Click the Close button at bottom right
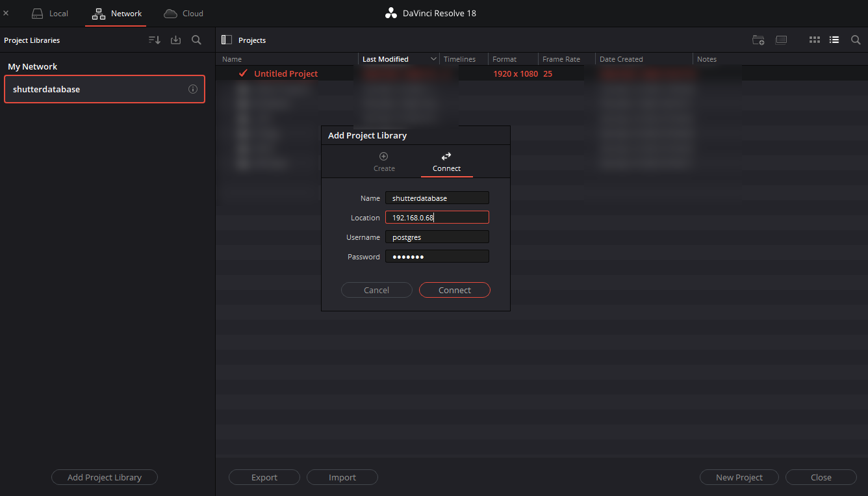868x496 pixels. pyautogui.click(x=821, y=477)
